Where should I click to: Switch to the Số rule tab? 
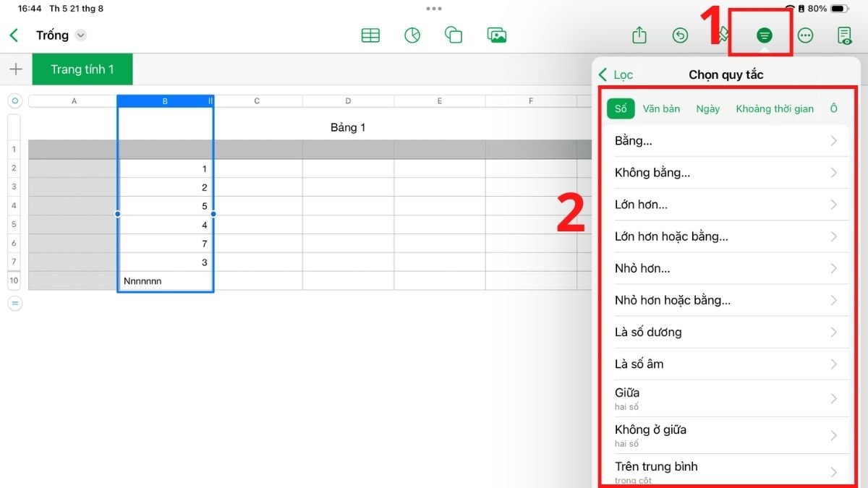click(621, 108)
